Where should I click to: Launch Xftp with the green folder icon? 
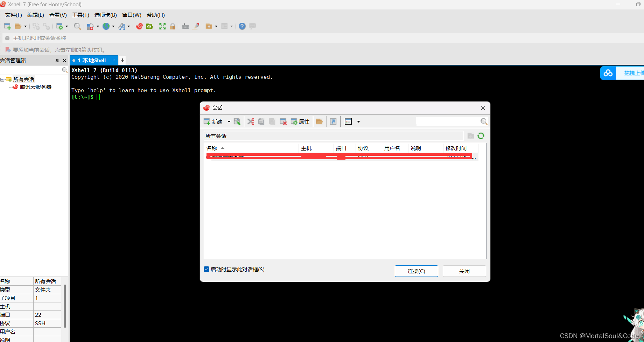tap(149, 26)
